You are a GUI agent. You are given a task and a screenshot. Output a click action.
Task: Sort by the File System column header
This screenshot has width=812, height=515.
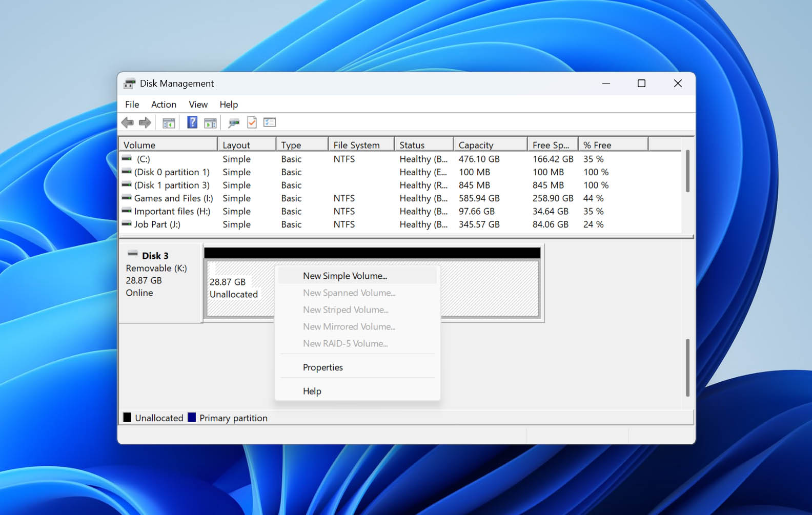361,145
